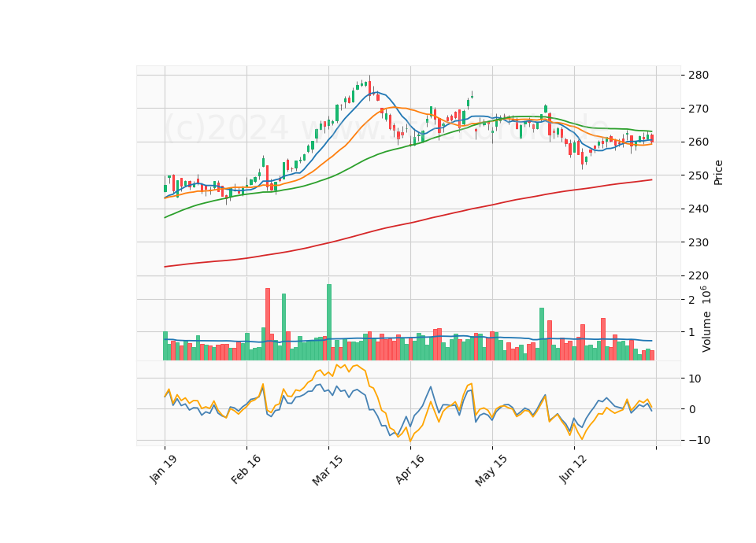Image resolution: width=756 pixels, height=543 pixels.
Task: Click the 240 price axis label
Action: [699, 209]
